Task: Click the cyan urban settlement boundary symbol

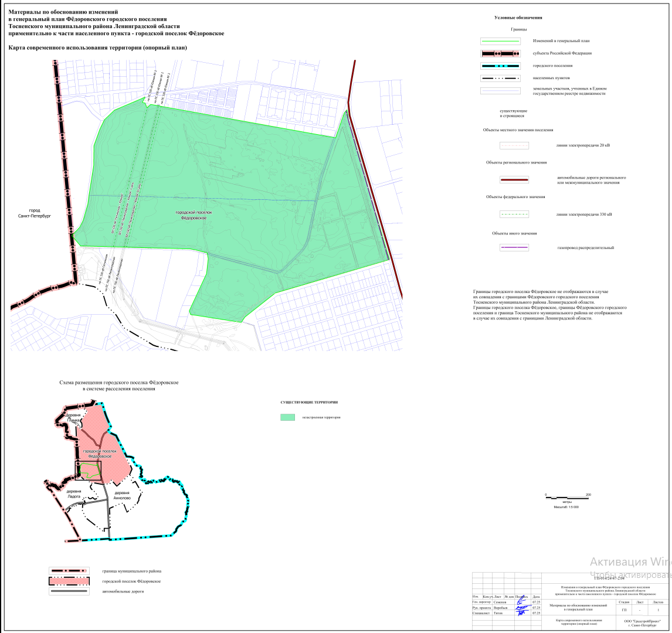Action: pyautogui.click(x=500, y=66)
